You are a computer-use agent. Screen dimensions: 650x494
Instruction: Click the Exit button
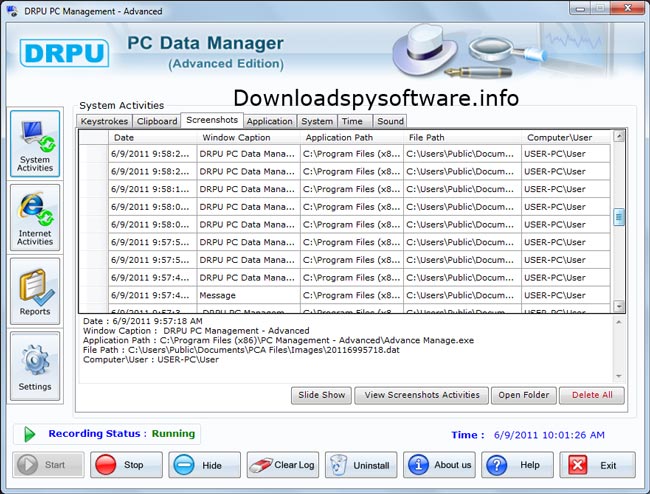(597, 465)
